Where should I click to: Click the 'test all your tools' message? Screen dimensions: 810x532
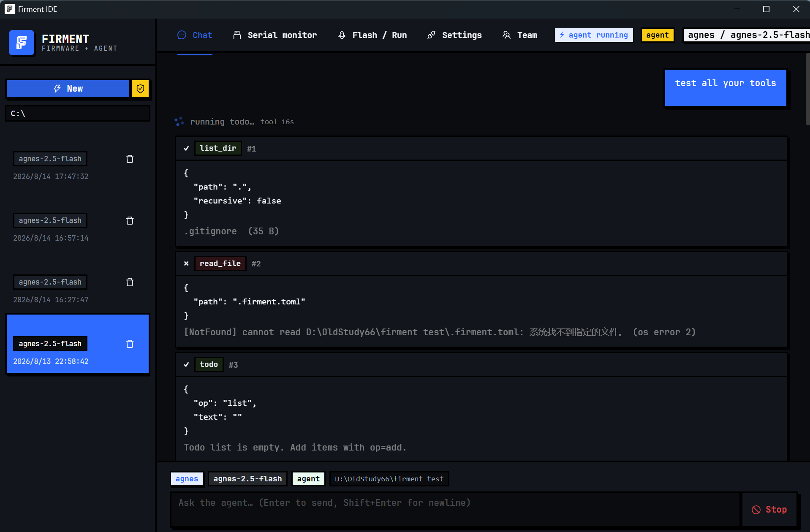pyautogui.click(x=726, y=88)
